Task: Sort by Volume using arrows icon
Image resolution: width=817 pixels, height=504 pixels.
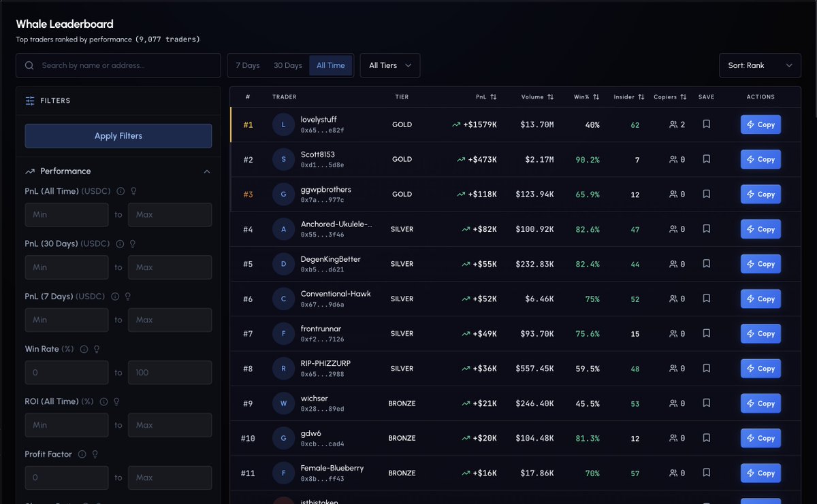Action: click(x=550, y=97)
